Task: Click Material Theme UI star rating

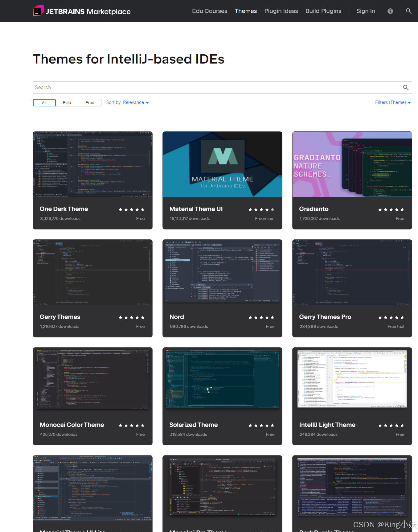Action: click(261, 209)
